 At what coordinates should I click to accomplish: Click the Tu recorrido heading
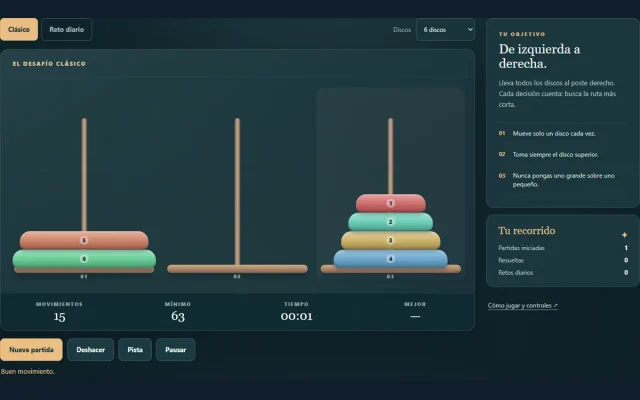tap(527, 231)
